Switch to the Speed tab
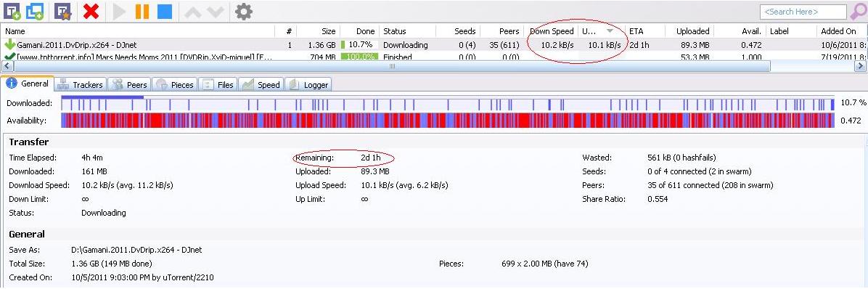 click(261, 85)
